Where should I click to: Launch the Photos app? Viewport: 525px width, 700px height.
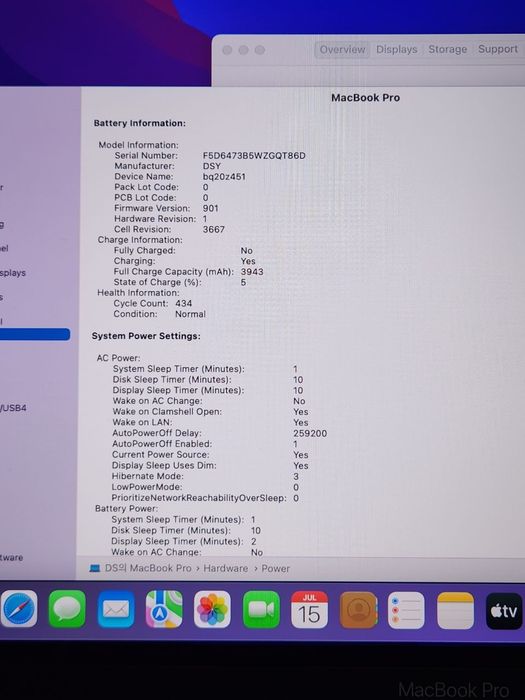212,609
